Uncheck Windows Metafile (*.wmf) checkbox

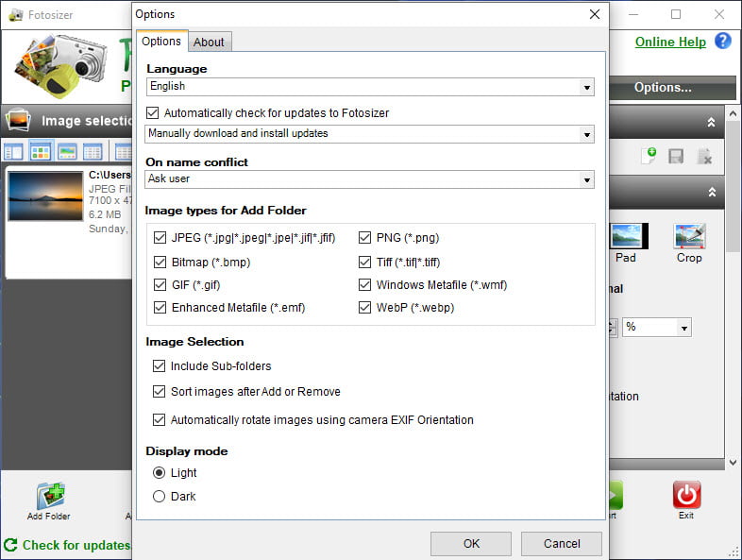click(364, 284)
